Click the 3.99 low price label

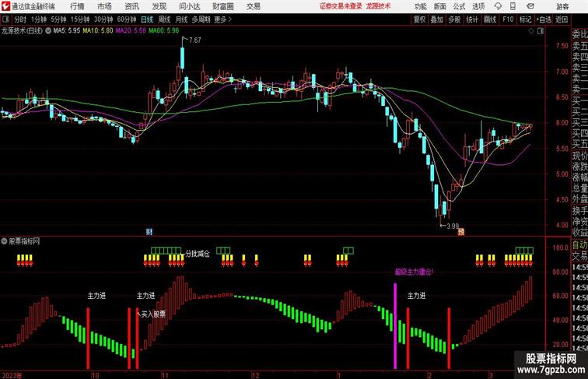coord(453,226)
